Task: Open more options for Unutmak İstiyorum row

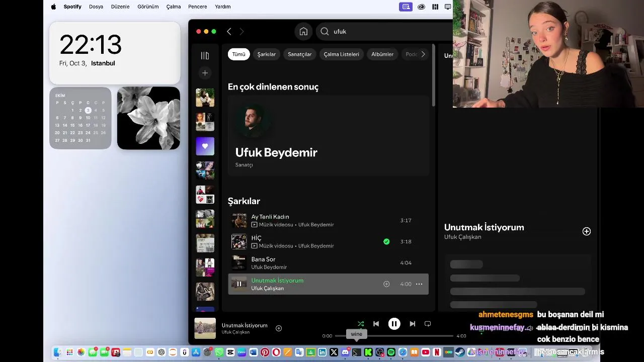Action: click(419, 284)
